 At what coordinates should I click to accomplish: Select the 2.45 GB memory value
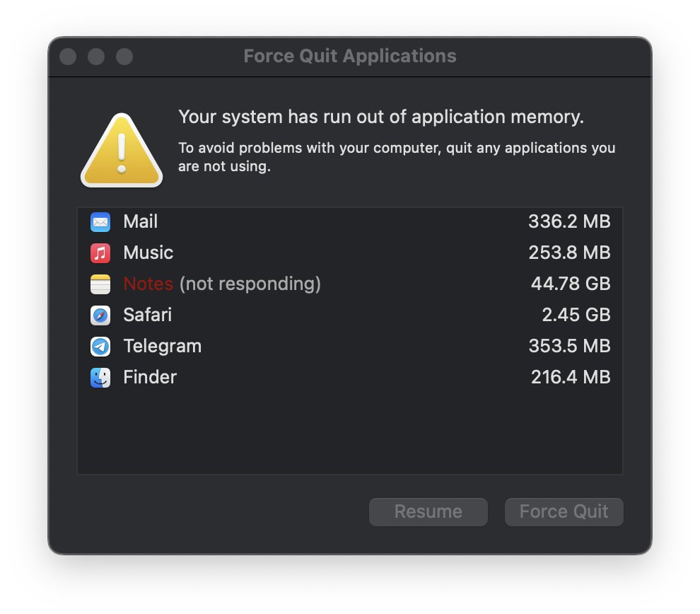pyautogui.click(x=576, y=315)
